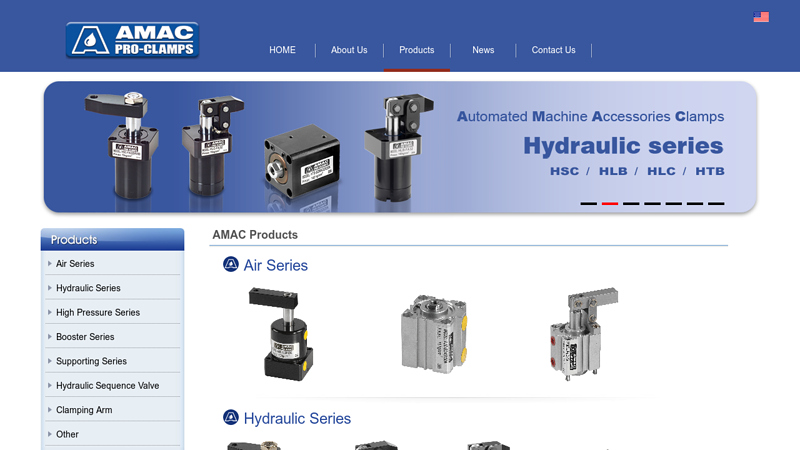Viewport: 800px width, 450px height.
Task: Click the arrow beside Supporting Series
Action: click(x=49, y=361)
